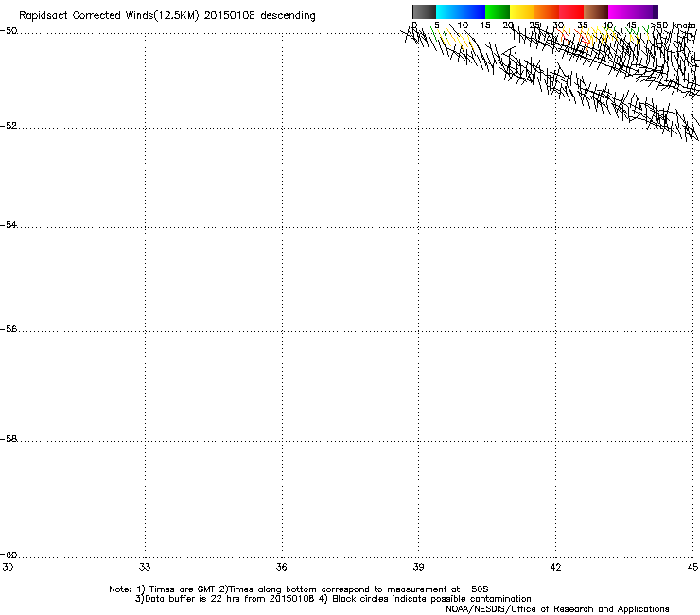Screen dimensions: 700x615
Task: Click the date text '20150108 descending'
Action: pos(260,16)
